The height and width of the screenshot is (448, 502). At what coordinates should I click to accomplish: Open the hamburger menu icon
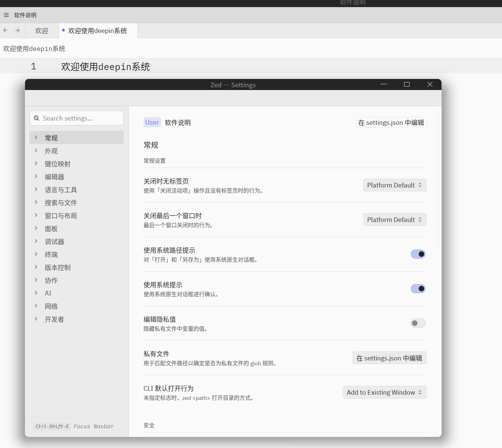coord(6,15)
